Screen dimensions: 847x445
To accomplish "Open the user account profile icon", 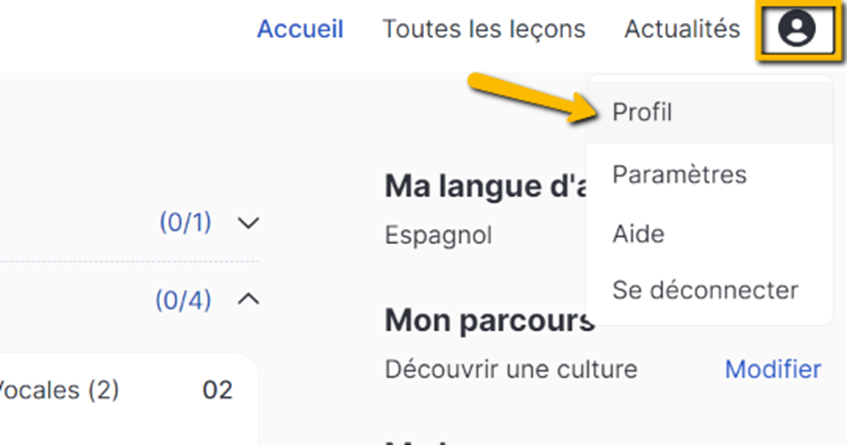I will click(x=797, y=28).
